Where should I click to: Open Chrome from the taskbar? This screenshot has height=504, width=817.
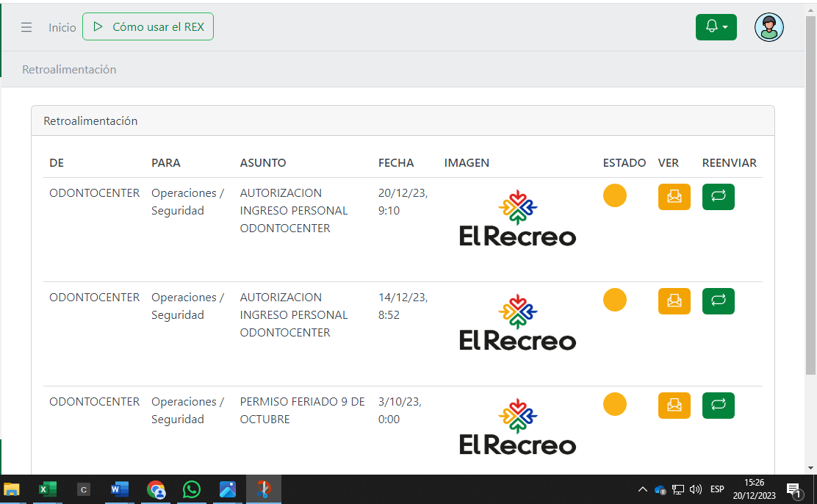tap(155, 489)
